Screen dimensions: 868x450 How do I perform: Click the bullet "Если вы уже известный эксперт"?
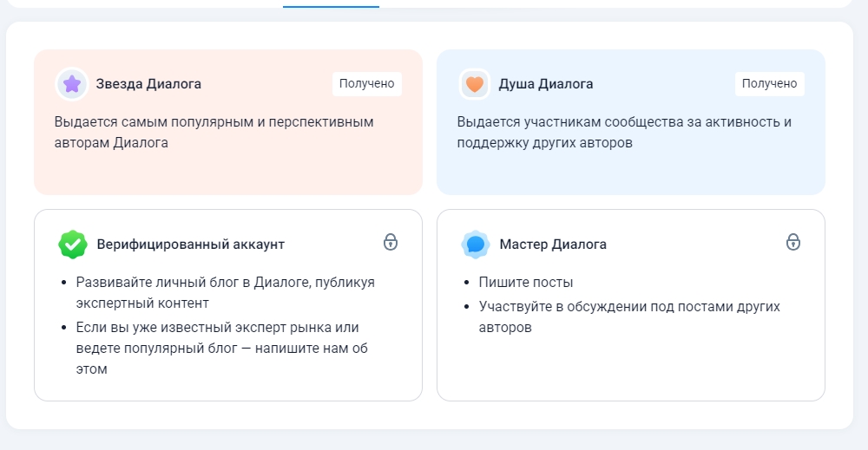[x=217, y=348]
